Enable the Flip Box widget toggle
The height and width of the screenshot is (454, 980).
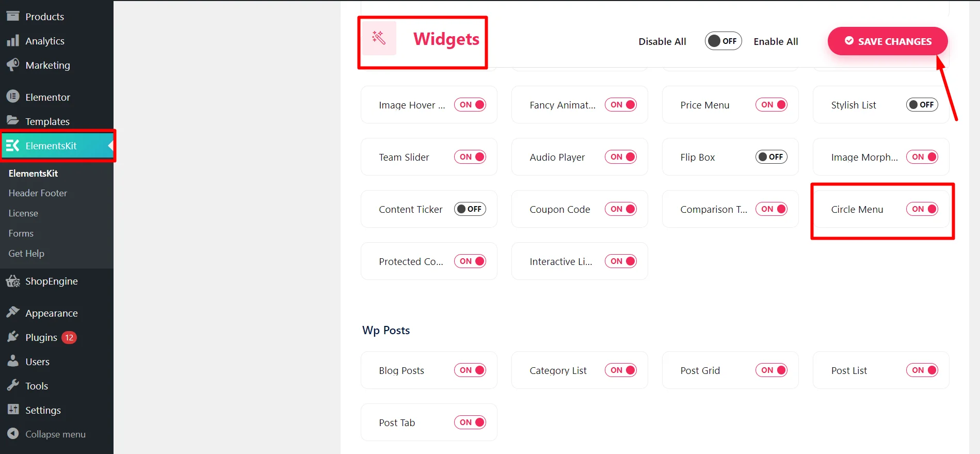[x=771, y=157]
